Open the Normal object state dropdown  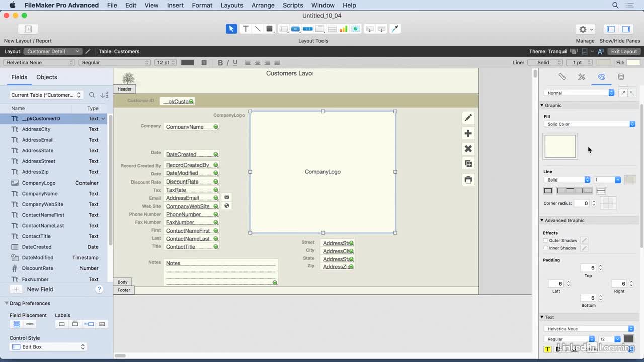click(x=579, y=93)
